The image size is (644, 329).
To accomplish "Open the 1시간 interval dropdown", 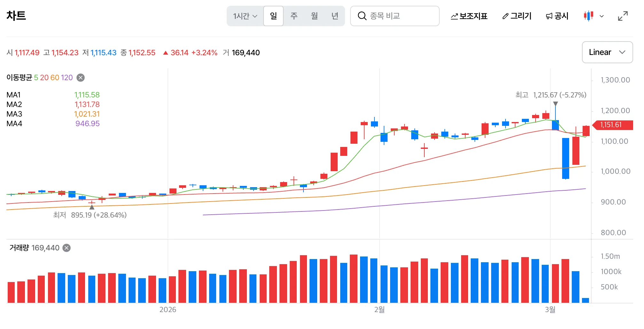I will point(245,16).
